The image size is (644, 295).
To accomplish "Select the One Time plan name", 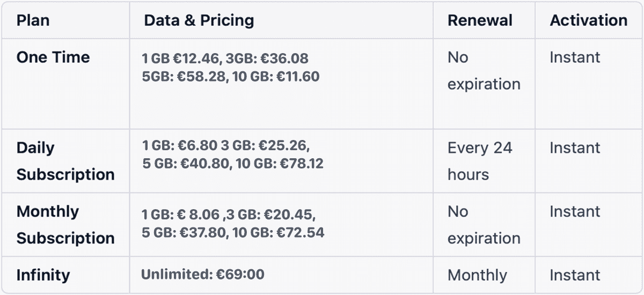I will (53, 57).
